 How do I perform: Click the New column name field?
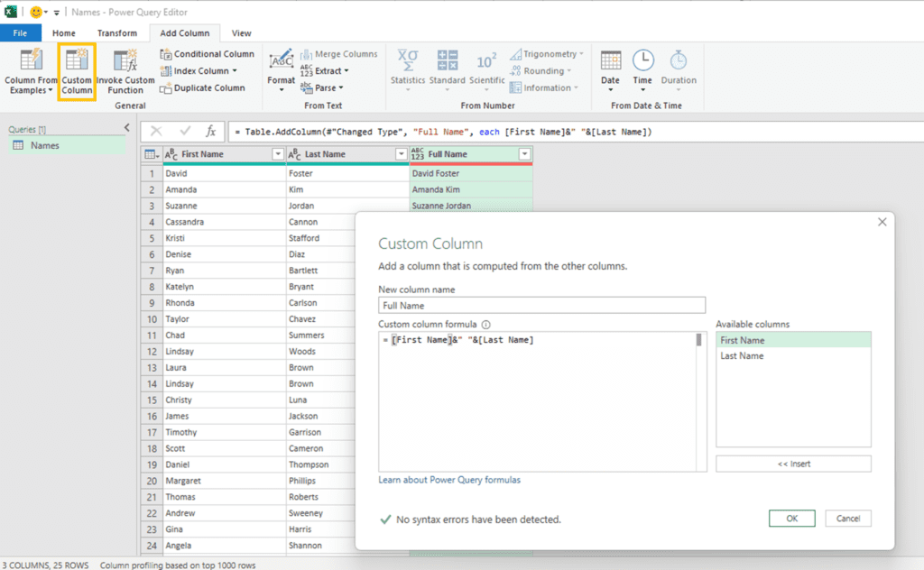[x=541, y=305]
